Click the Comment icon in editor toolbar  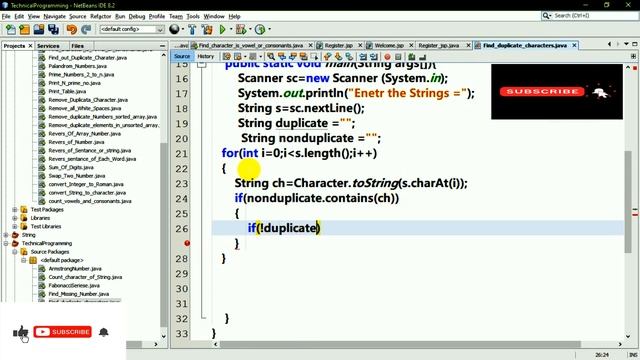tap(411, 57)
